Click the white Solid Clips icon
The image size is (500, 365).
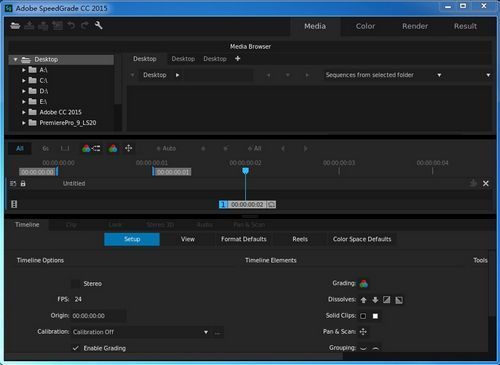click(375, 316)
